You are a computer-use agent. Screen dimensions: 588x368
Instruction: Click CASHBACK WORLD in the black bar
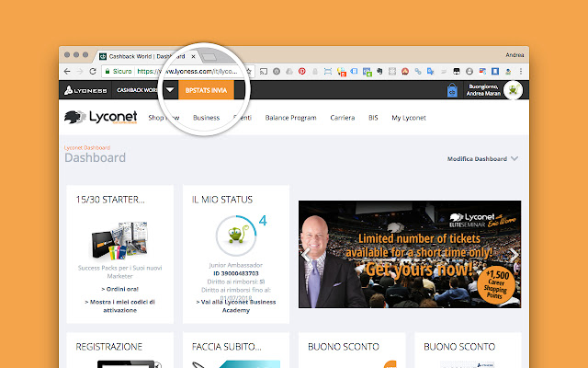click(x=137, y=90)
